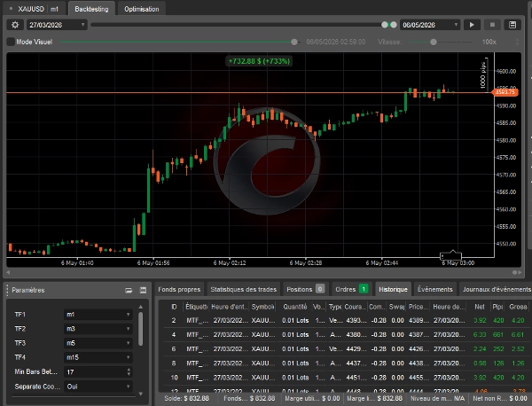Image resolution: width=532 pixels, height=406 pixels.
Task: Select the XAUUSD m1 instance tab
Action: [x=34, y=9]
